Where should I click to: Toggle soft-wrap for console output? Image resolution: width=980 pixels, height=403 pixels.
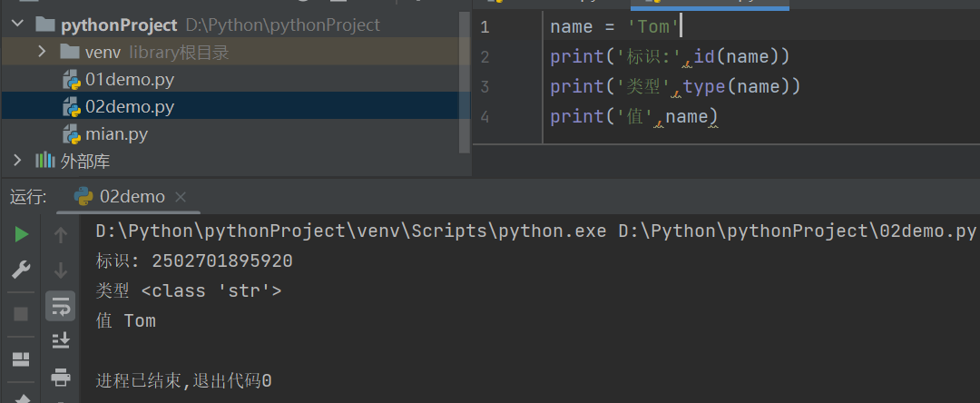coord(61,307)
